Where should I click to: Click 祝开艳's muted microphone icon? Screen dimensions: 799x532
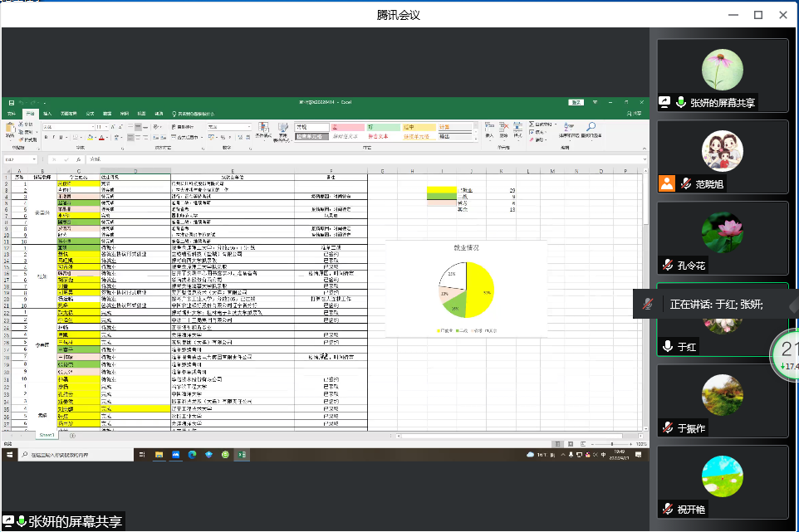667,509
